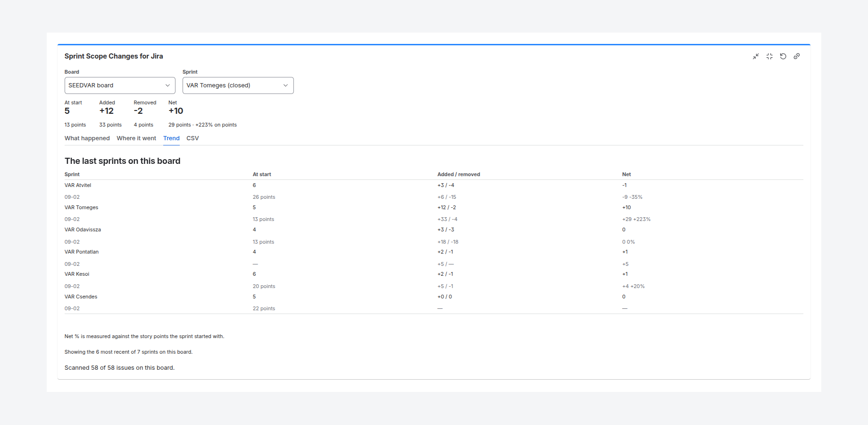This screenshot has height=425, width=868.
Task: Click the '-9 -35%' net points cell
Action: (x=632, y=197)
